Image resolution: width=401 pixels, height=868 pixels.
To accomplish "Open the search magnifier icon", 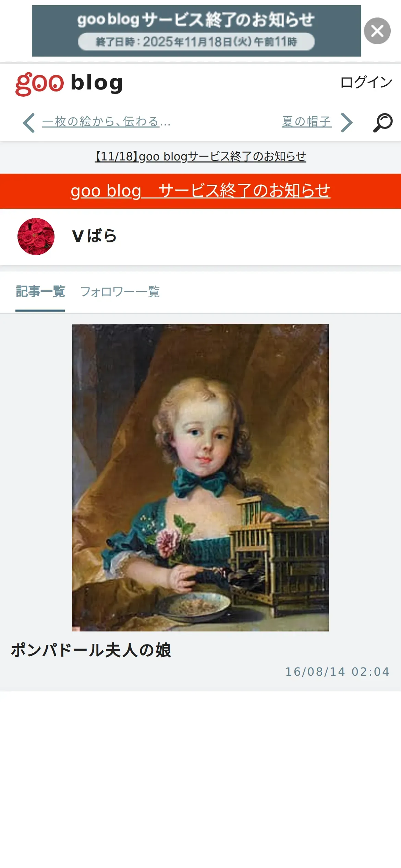I will tap(382, 122).
